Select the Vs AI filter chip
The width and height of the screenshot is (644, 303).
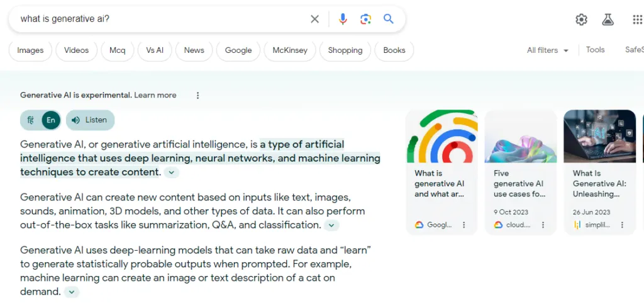point(155,50)
